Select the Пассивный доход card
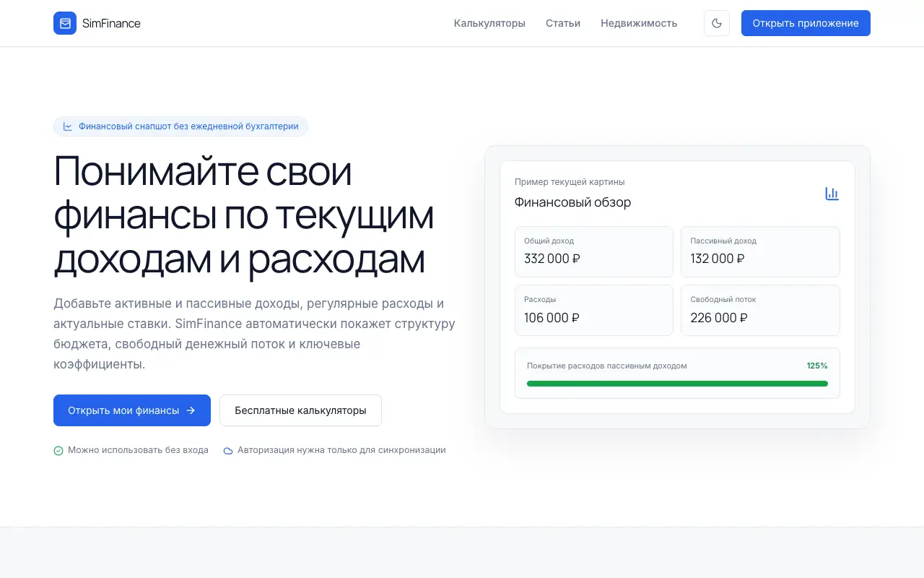The height and width of the screenshot is (578, 924). coord(760,251)
